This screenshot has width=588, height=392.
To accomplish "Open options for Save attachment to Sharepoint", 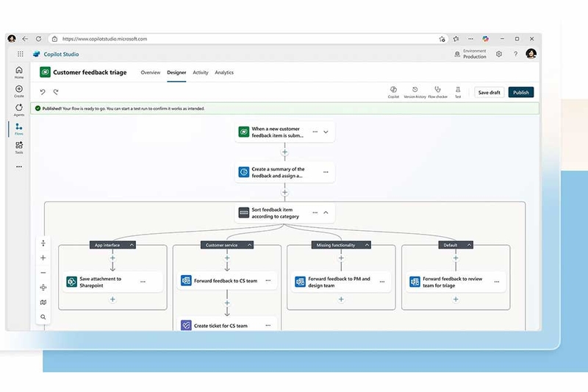I will (x=143, y=282).
